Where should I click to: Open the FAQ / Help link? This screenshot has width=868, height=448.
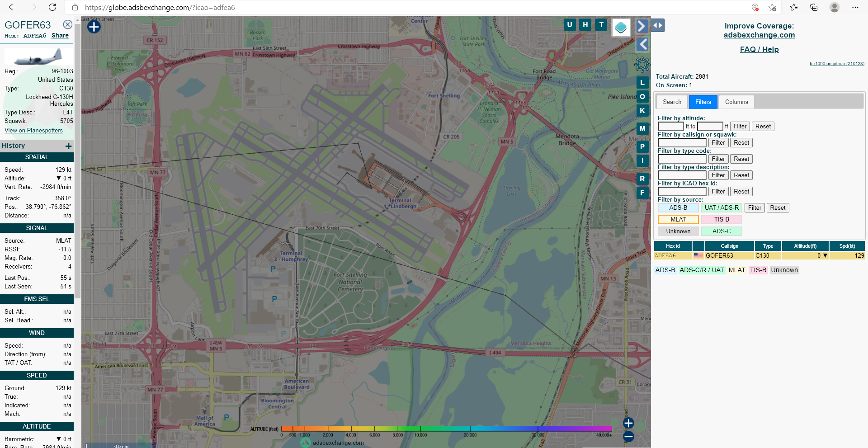pyautogui.click(x=759, y=49)
